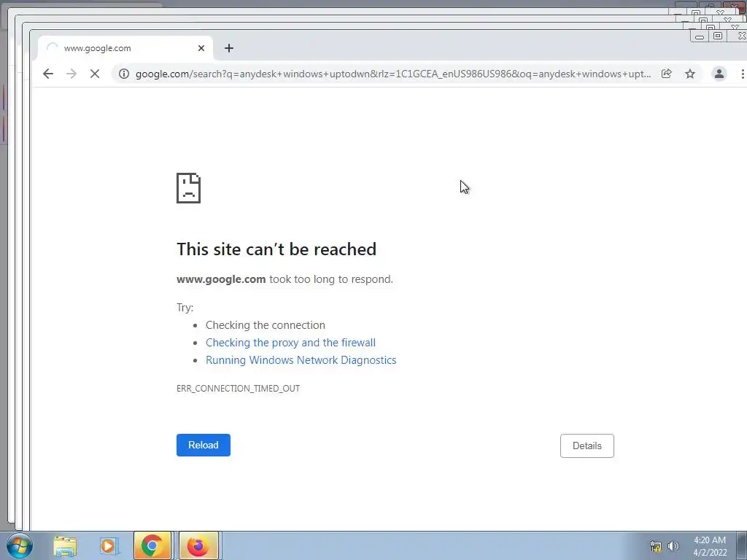Click the taskbar clock showing 4:20 AM
Image resolution: width=747 pixels, height=560 pixels.
[710, 546]
